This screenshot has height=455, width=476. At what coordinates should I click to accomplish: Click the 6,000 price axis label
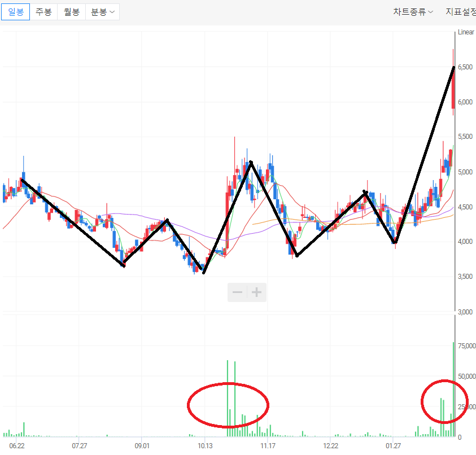pos(465,102)
